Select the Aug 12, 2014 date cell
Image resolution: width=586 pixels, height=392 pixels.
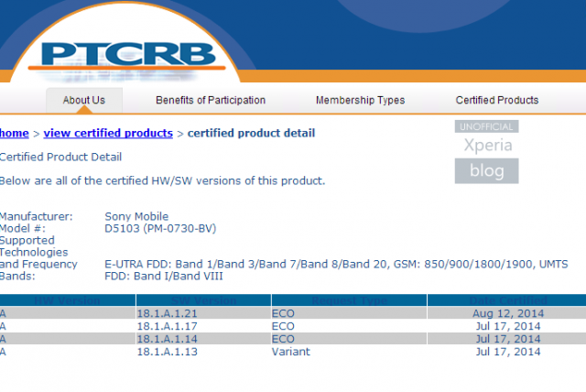508,313
